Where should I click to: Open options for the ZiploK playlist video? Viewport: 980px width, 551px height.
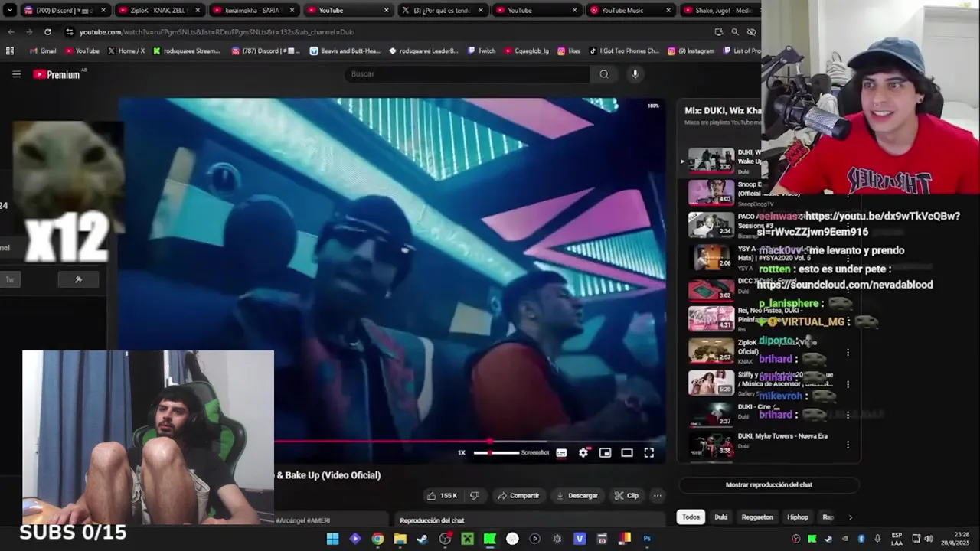(848, 353)
